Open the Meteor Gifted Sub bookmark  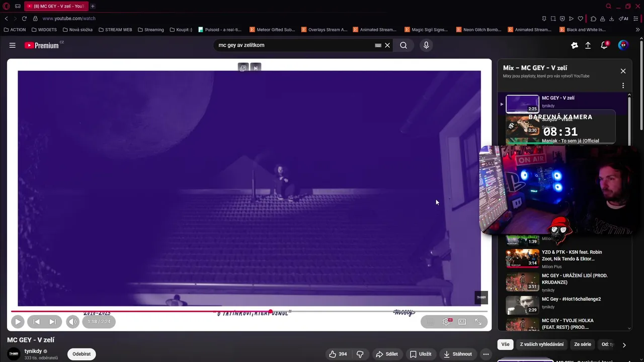click(x=272, y=30)
